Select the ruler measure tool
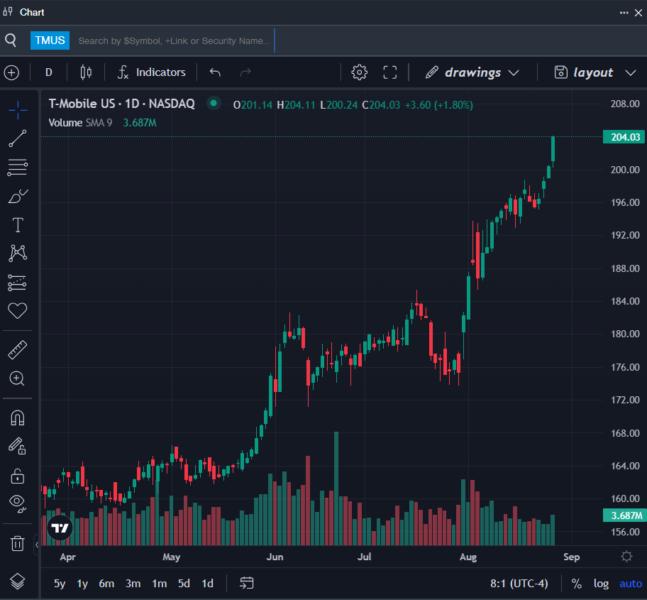647x600 pixels. 17,350
